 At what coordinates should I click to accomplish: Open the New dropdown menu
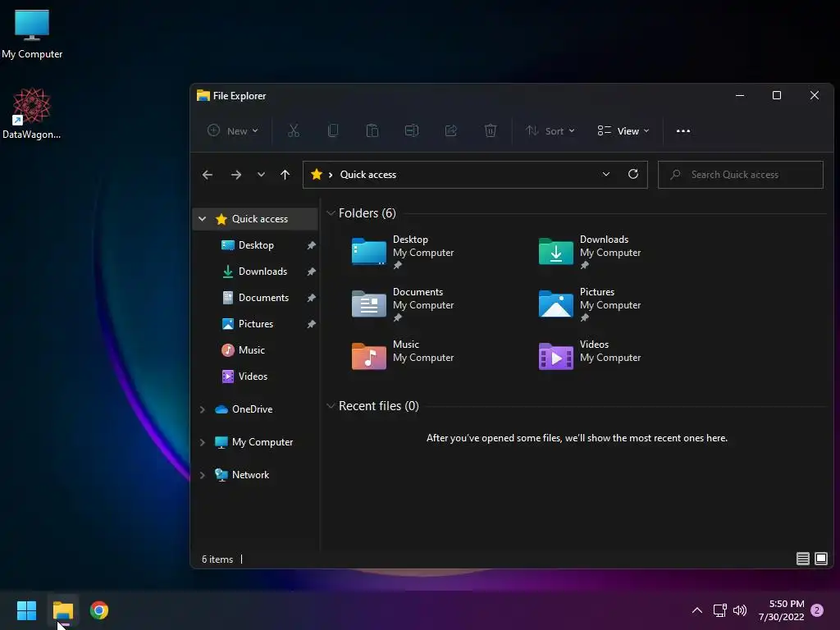click(x=233, y=130)
